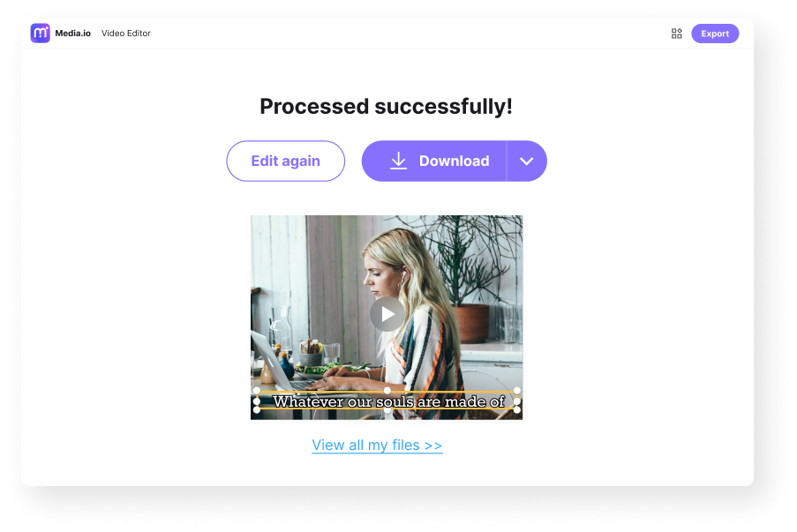Click the left-middle handle of subtitle box
The width and height of the screenshot is (797, 532).
tap(257, 401)
